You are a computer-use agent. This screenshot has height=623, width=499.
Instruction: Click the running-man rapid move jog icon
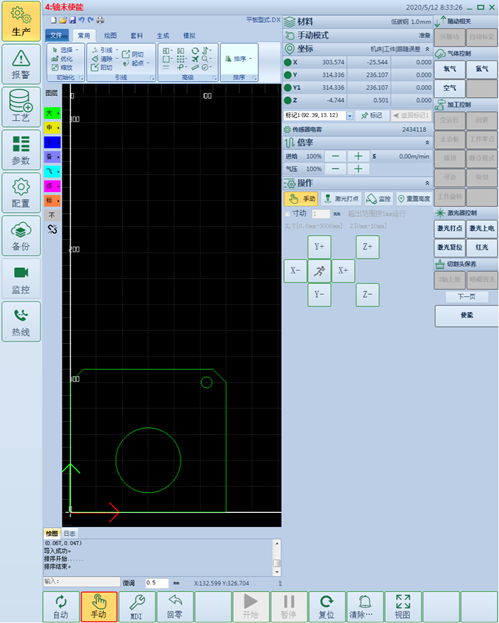coord(319,271)
